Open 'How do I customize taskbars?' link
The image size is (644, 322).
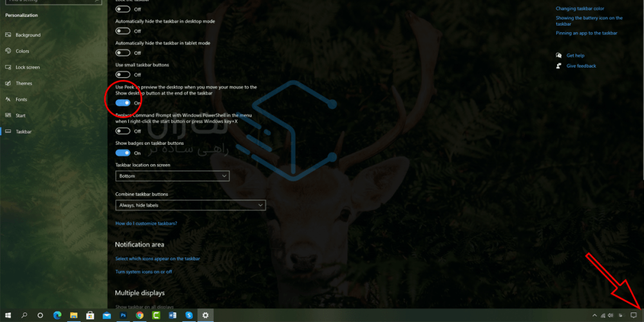tap(146, 223)
